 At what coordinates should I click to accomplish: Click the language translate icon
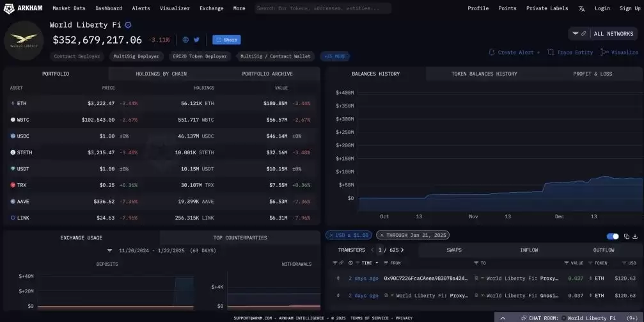[581, 8]
